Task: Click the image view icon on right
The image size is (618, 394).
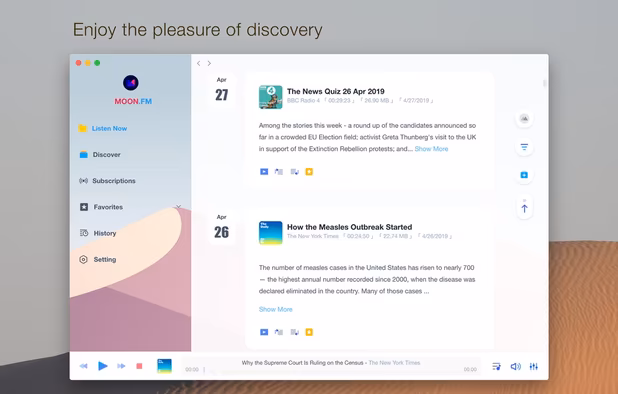Action: tap(524, 119)
